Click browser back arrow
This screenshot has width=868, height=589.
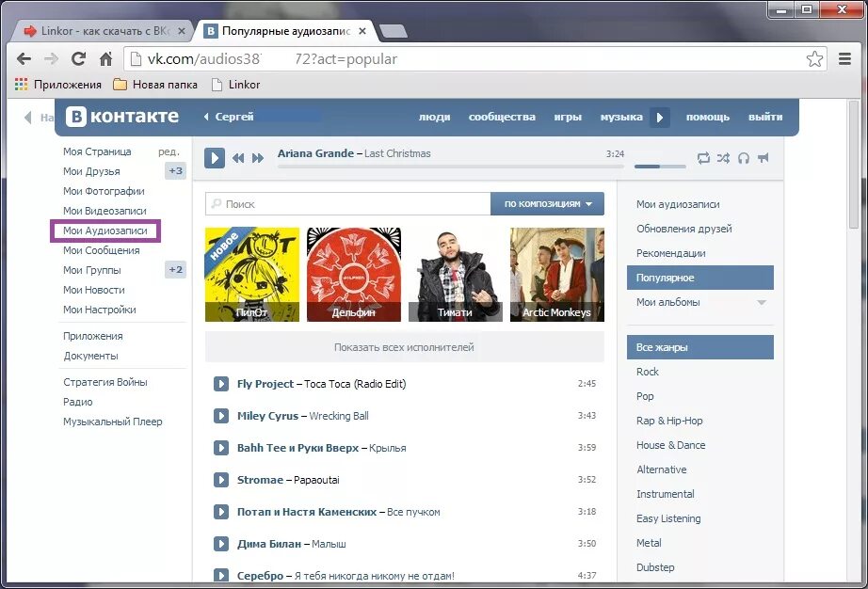coord(24,58)
